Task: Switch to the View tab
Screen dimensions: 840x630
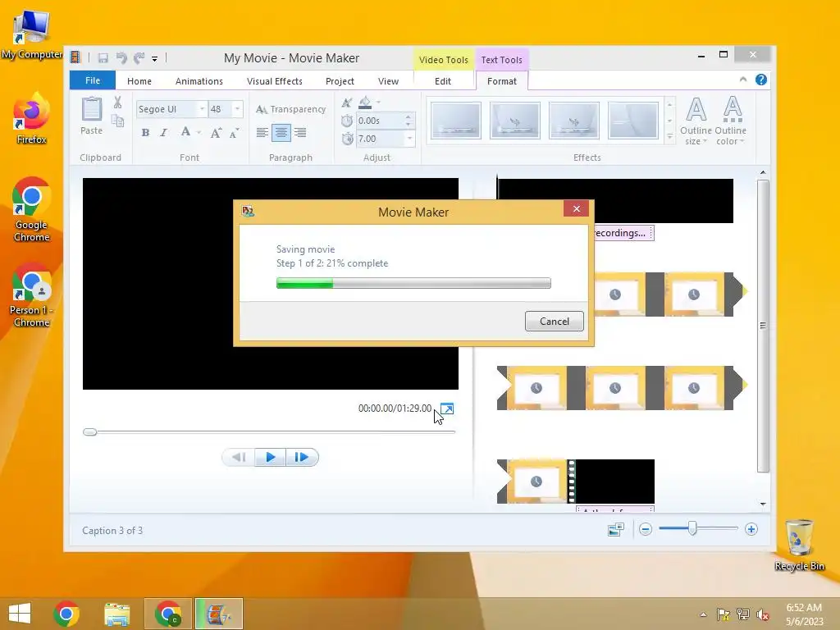Action: [x=388, y=81]
